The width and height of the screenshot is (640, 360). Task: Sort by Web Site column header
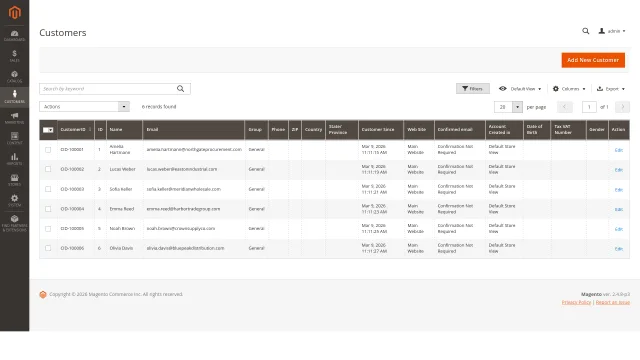419,130
